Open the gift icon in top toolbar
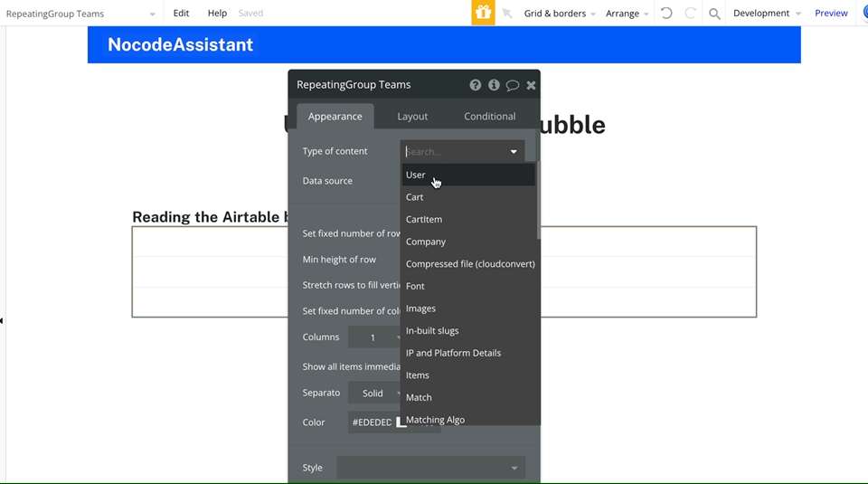The height and width of the screenshot is (484, 868). coord(483,13)
